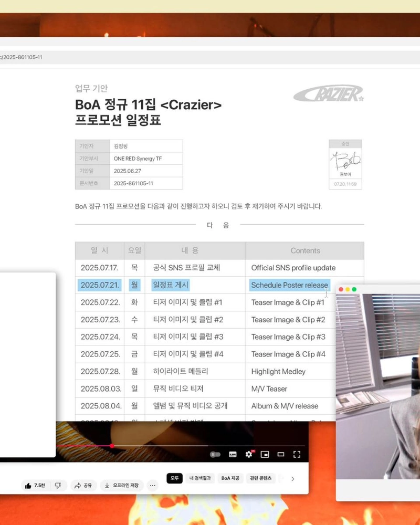The image size is (420, 525).
Task: Enable theater mode in YouTube player
Action: click(x=281, y=454)
